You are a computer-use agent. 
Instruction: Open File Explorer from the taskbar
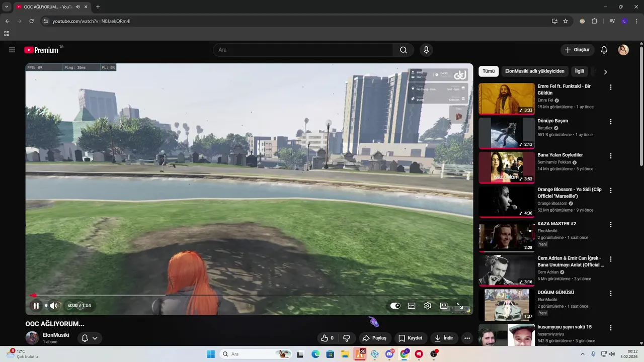pyautogui.click(x=345, y=354)
